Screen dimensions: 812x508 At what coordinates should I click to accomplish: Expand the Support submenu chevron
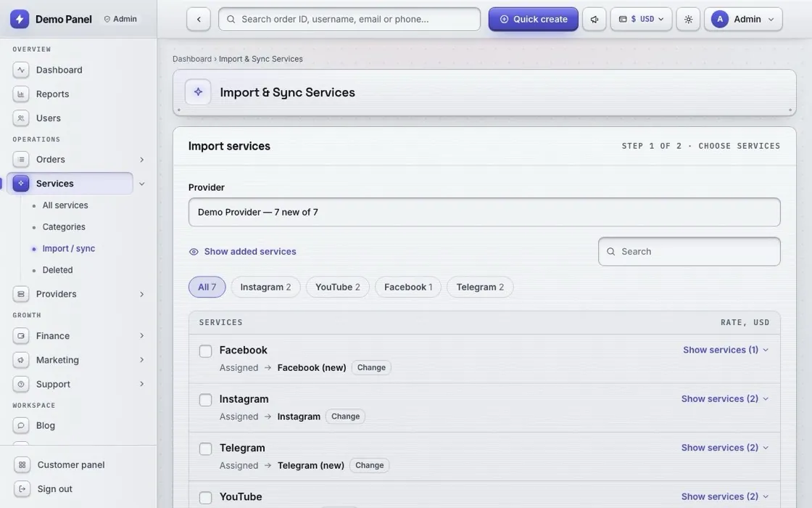click(141, 384)
